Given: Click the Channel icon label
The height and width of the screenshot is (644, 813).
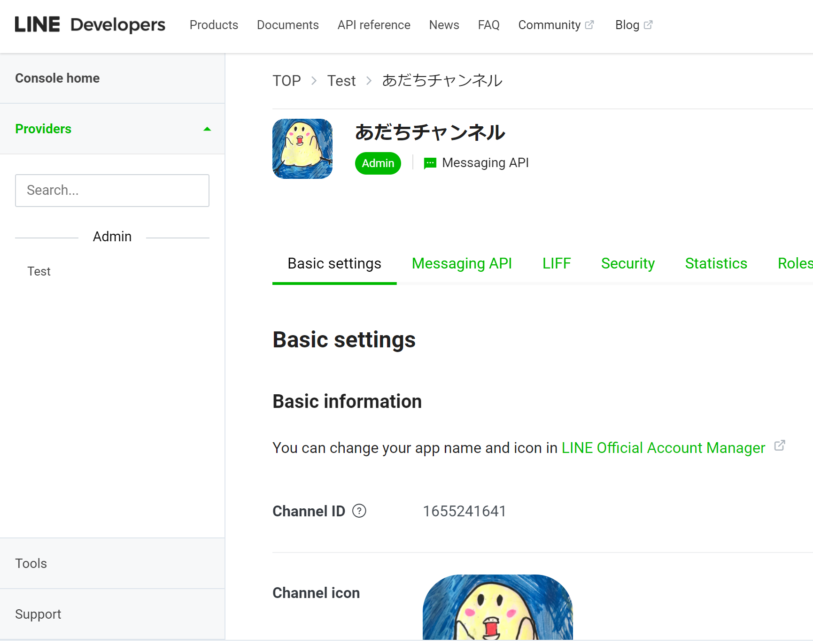Looking at the screenshot, I should click(x=316, y=593).
